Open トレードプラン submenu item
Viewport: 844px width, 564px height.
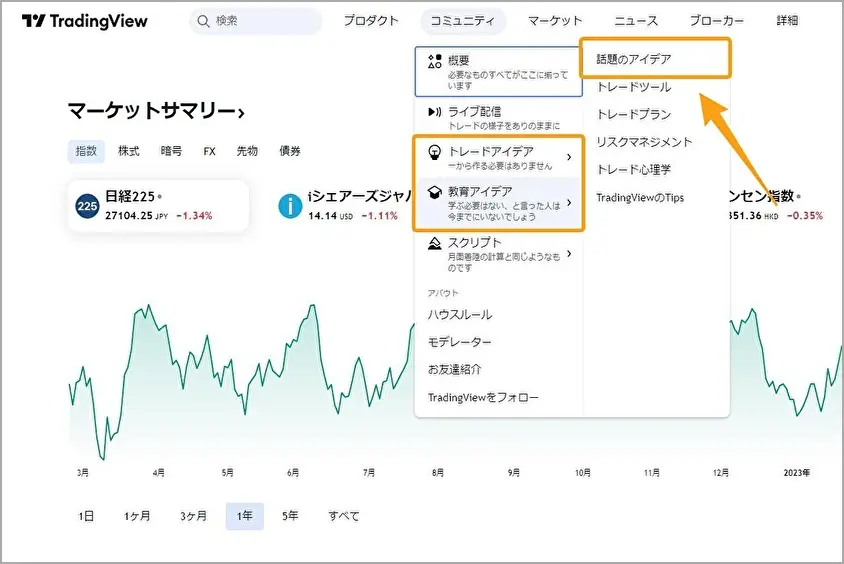[634, 115]
